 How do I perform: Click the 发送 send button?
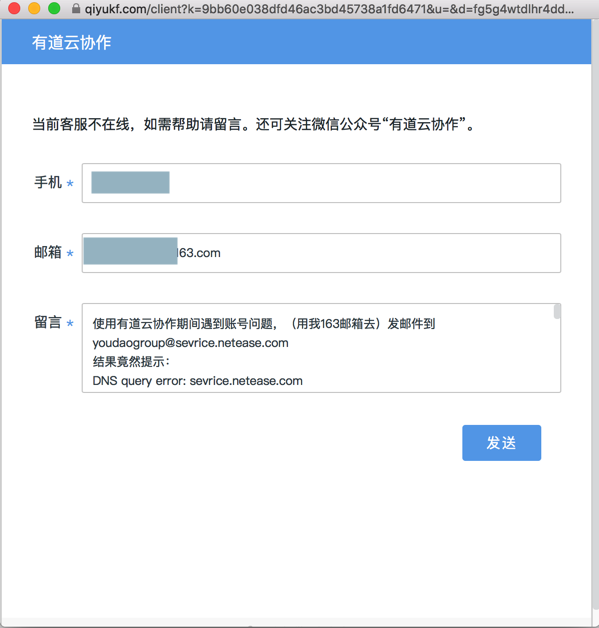pyautogui.click(x=501, y=443)
